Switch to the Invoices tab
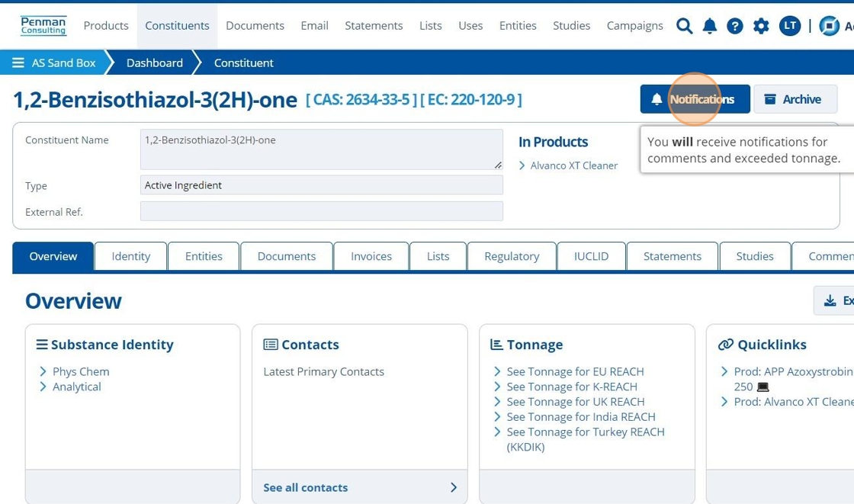The width and height of the screenshot is (854, 504). tap(371, 256)
